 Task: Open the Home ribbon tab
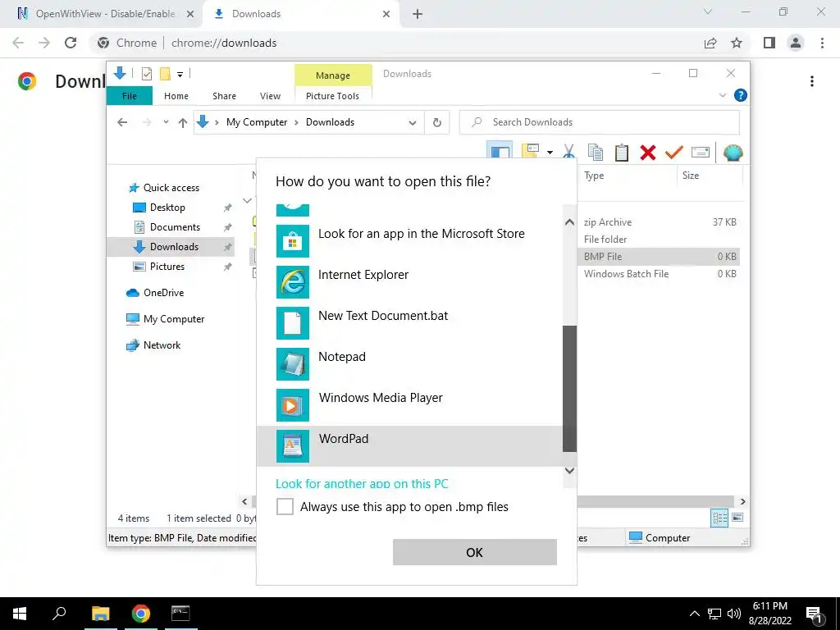pos(176,96)
